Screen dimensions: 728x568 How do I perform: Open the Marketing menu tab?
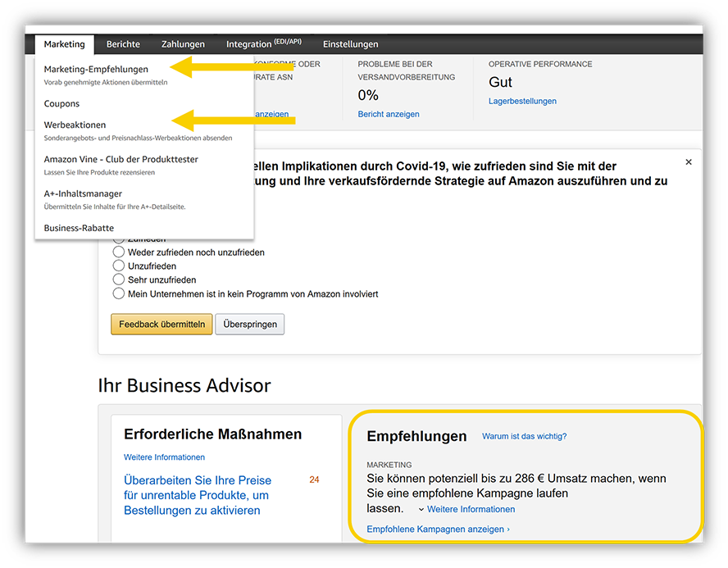[x=64, y=44]
